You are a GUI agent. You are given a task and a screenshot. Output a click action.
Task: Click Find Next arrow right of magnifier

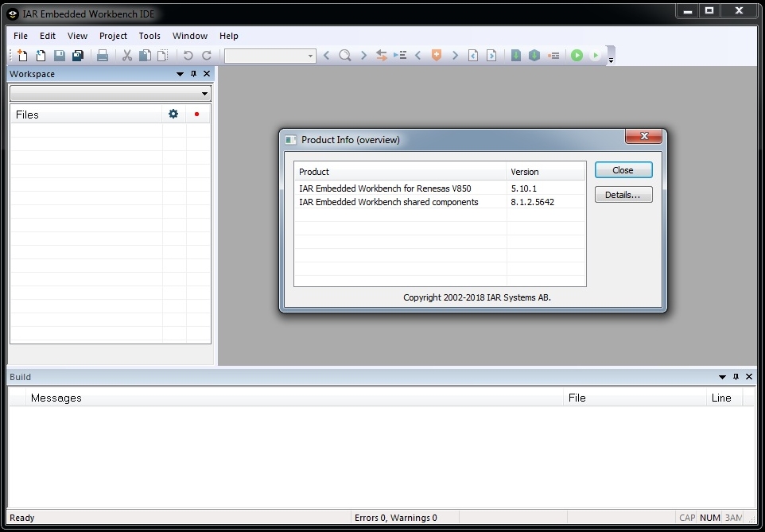point(363,56)
